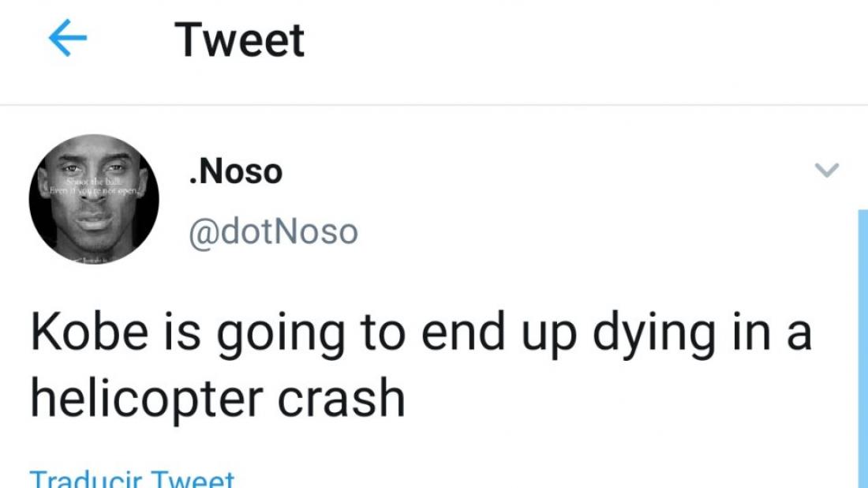868x488 pixels.
Task: Select the tweet text body
Action: coord(420,366)
